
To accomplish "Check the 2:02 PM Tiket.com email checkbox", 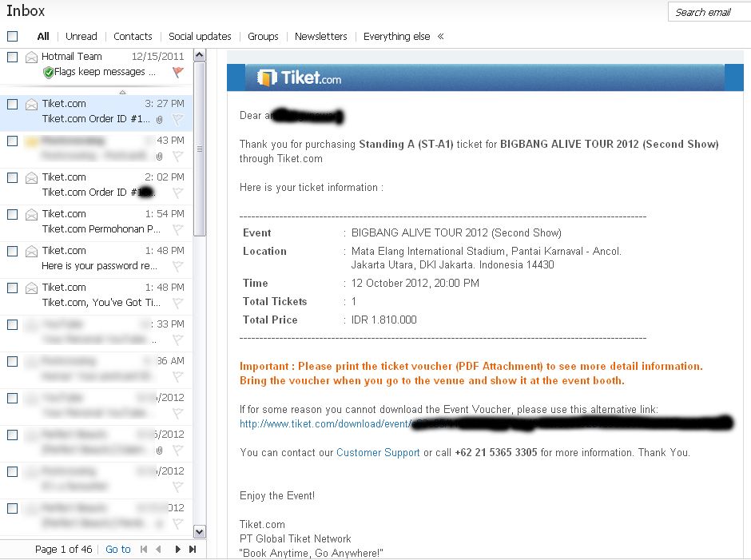I will 13,177.
